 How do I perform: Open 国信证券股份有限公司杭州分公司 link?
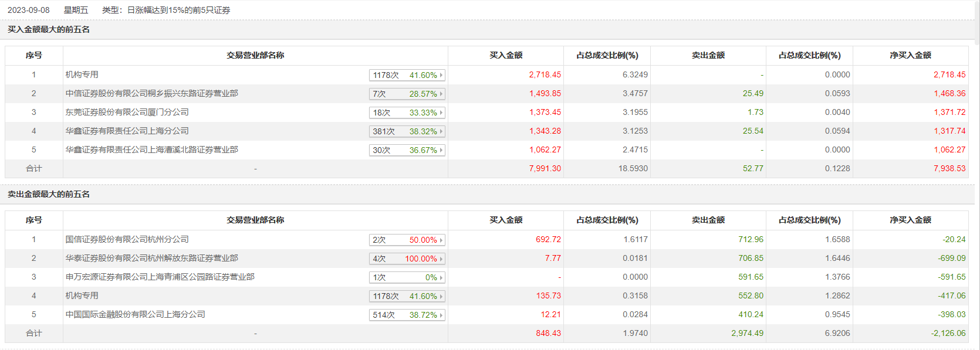coord(127,239)
